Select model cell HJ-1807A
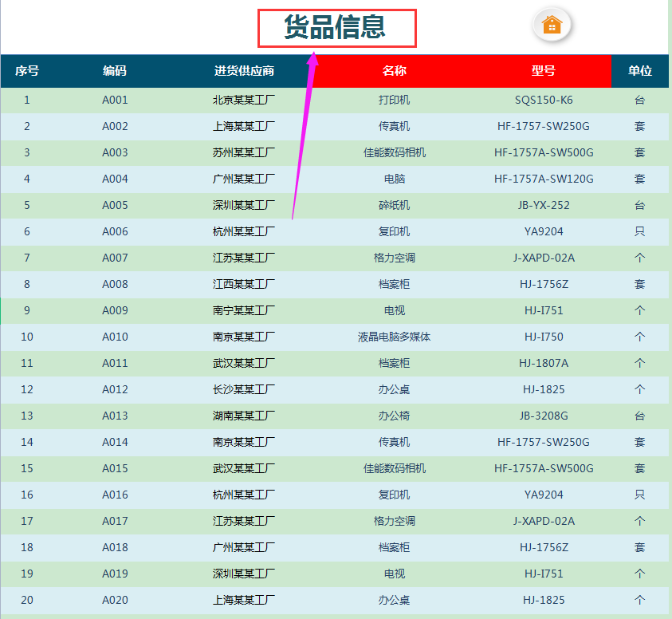The image size is (672, 619). point(544,363)
